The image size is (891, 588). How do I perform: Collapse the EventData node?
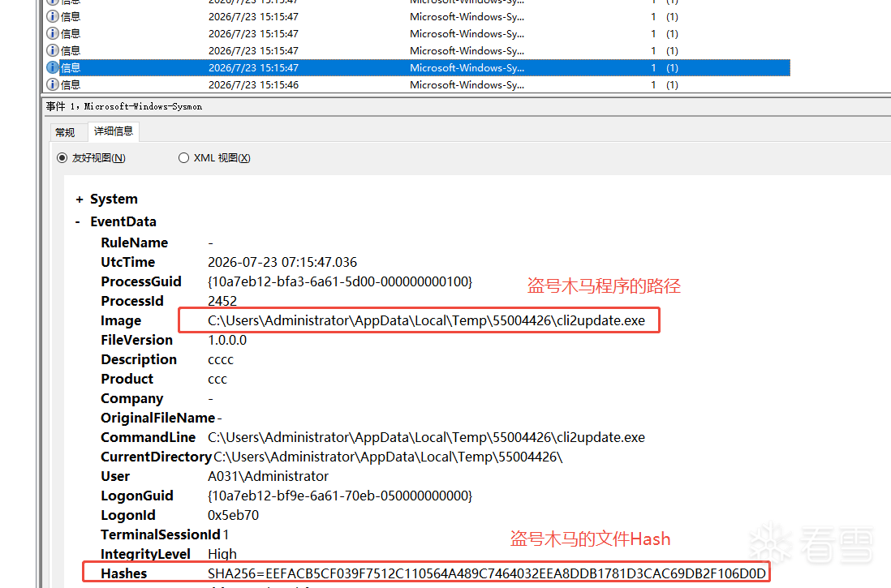point(78,221)
